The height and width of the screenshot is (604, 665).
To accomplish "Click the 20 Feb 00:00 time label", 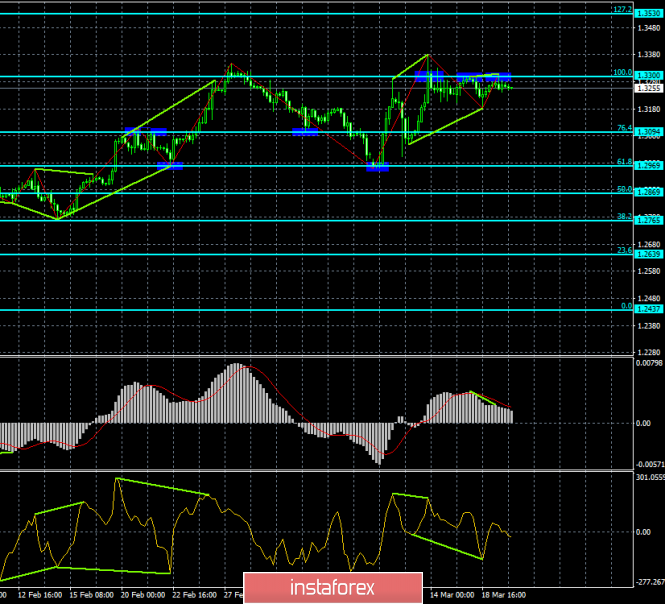I will [x=143, y=595].
